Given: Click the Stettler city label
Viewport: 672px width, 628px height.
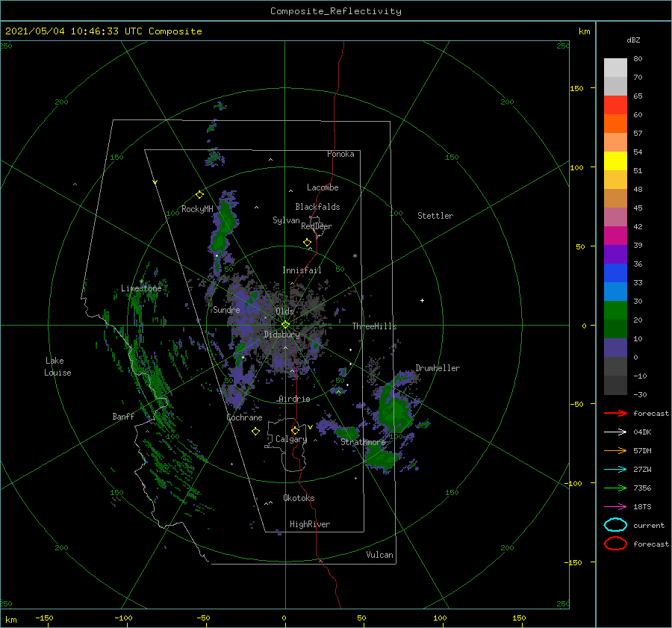Looking at the screenshot, I should click(435, 216).
